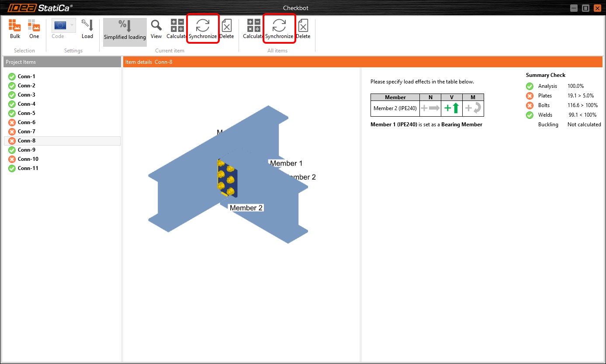
Task: Click the Project Items panel header
Action: coord(62,62)
